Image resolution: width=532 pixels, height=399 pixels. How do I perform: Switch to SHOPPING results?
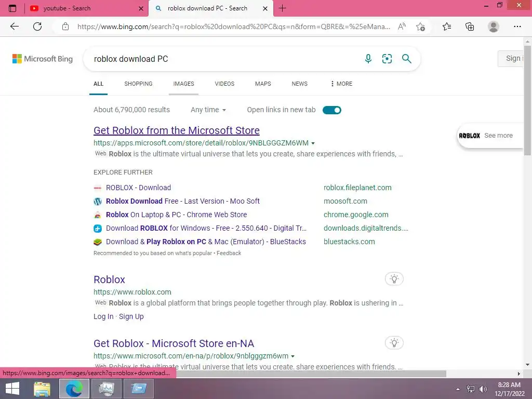pos(138,84)
